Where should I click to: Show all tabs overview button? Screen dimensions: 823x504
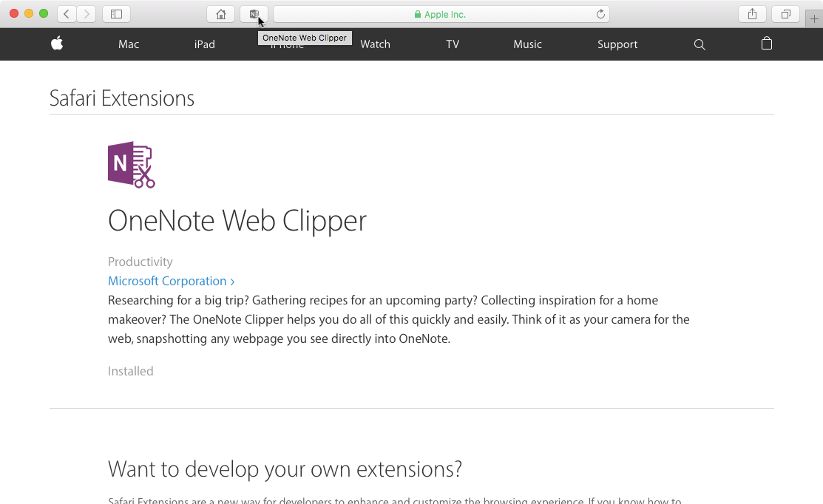(786, 14)
